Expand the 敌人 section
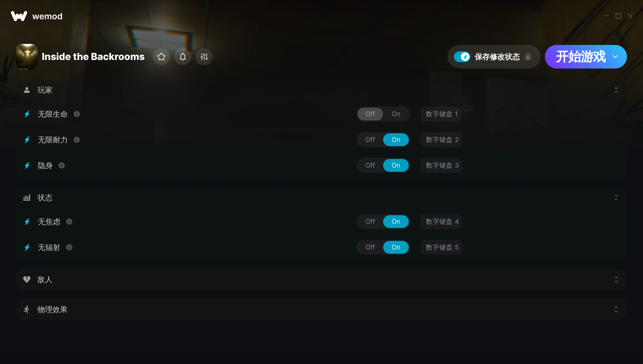The image size is (643, 364). coord(616,279)
